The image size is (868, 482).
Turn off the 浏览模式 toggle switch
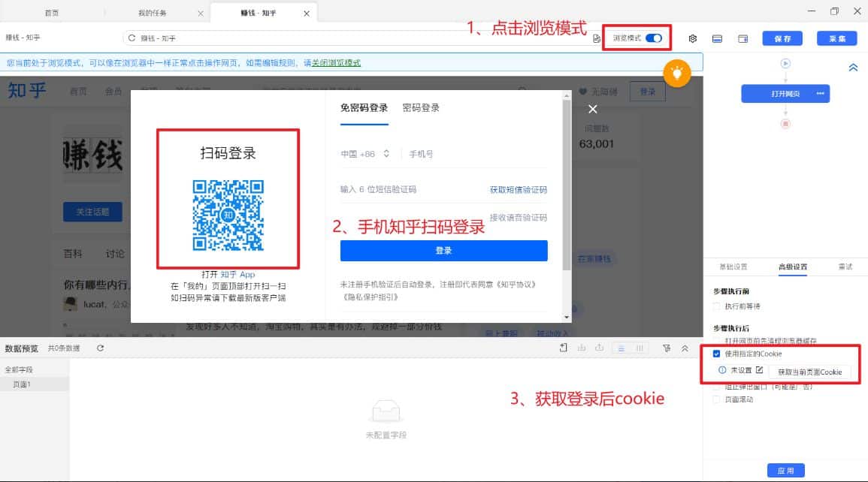pyautogui.click(x=654, y=38)
